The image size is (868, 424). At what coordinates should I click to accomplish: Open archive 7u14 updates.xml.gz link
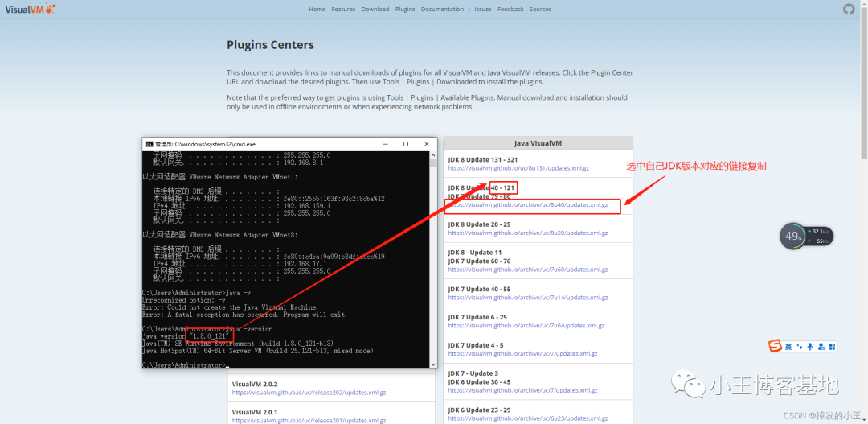(x=527, y=298)
